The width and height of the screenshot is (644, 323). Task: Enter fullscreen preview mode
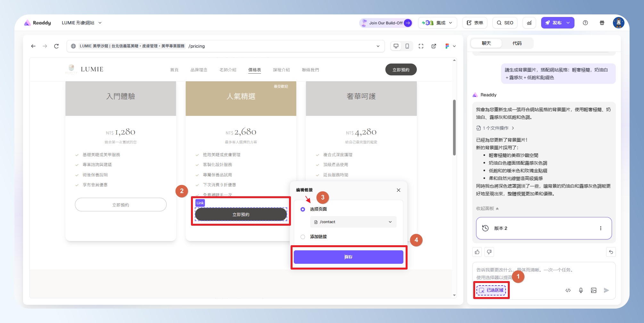pos(421,46)
